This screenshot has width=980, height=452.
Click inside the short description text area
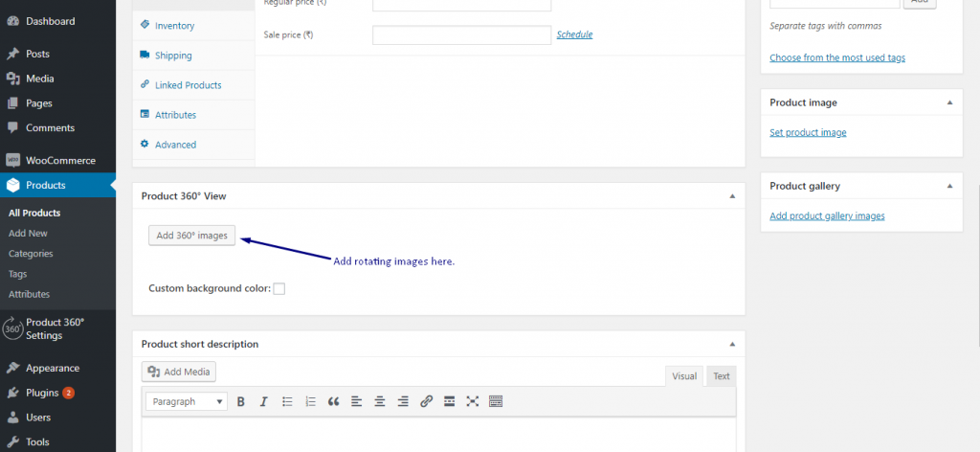[438, 435]
